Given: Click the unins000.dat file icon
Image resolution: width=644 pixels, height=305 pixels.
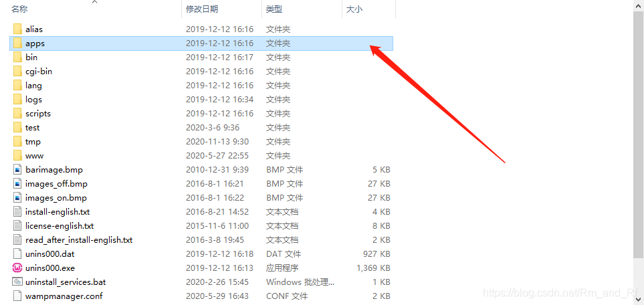Looking at the screenshot, I should [x=17, y=253].
